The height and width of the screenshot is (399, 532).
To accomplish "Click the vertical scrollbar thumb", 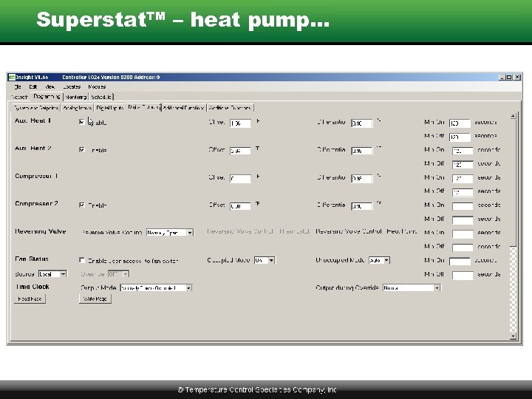I will coord(513,183).
